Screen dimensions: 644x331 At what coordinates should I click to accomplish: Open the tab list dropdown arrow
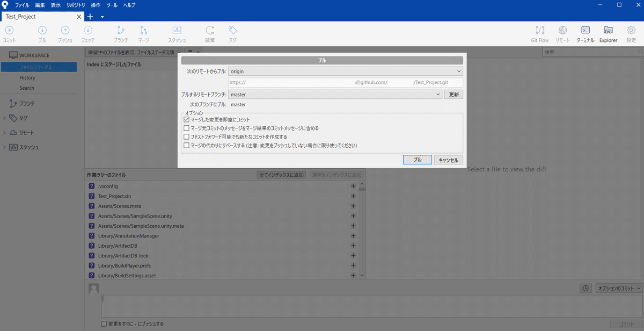pyautogui.click(x=102, y=17)
